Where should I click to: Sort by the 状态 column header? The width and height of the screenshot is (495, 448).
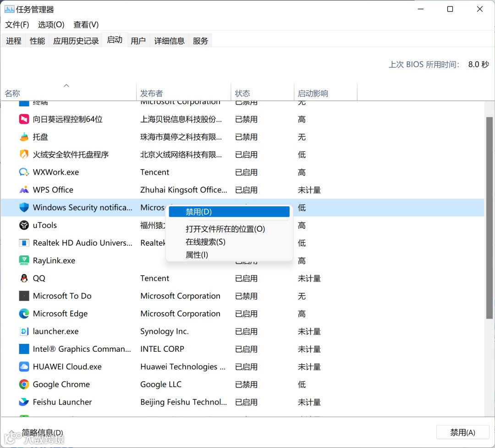pyautogui.click(x=263, y=92)
